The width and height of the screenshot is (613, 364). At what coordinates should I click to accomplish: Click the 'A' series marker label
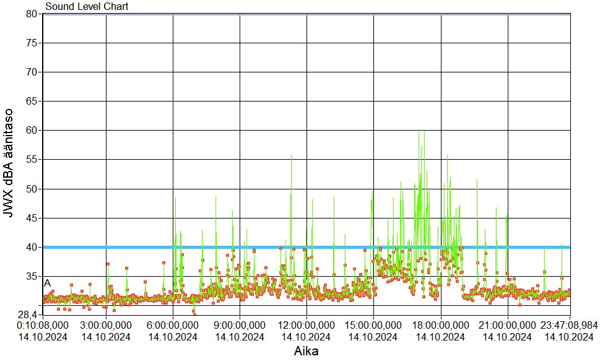(x=47, y=283)
